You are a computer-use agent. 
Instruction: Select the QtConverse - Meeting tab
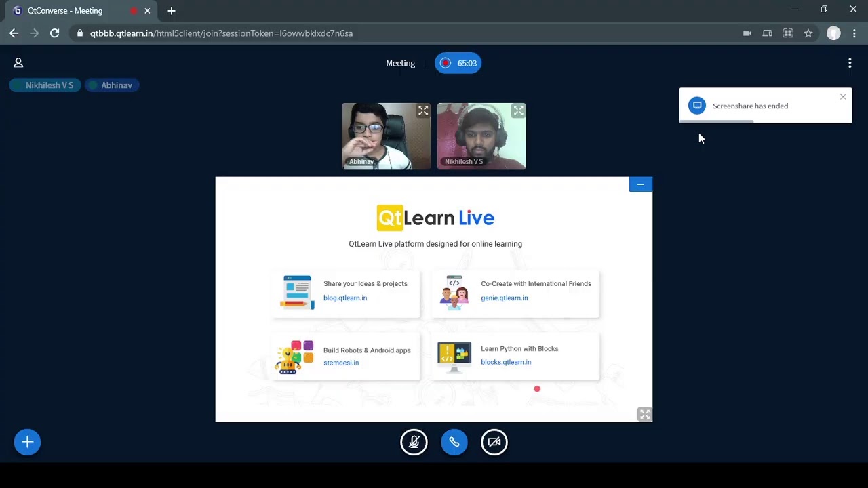81,11
